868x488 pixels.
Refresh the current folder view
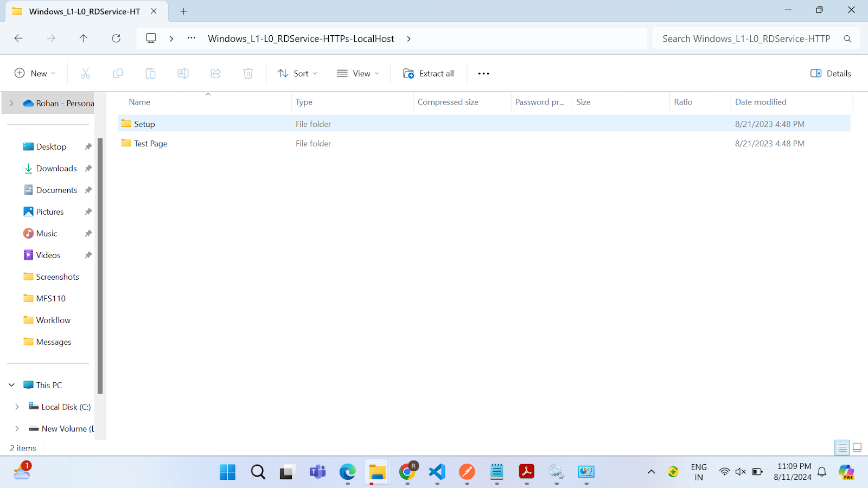tap(116, 38)
